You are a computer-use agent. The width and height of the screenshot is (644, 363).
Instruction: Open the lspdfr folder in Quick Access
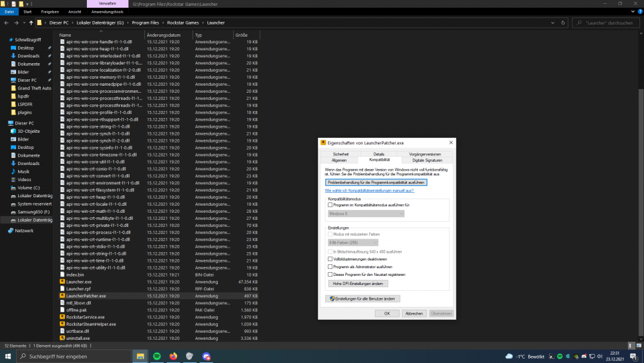(x=23, y=96)
